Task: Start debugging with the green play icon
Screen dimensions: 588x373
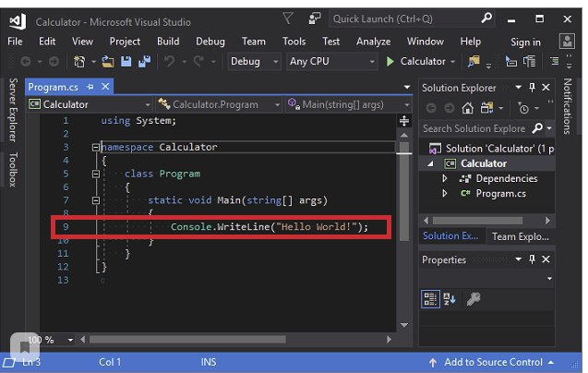Action: tap(390, 61)
